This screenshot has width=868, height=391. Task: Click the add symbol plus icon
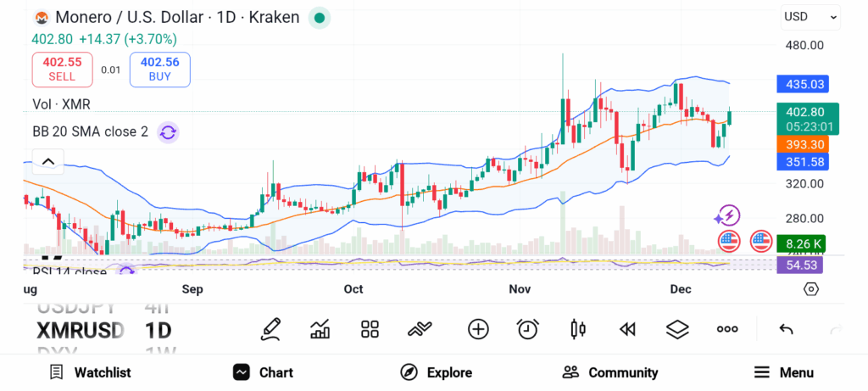pyautogui.click(x=478, y=329)
